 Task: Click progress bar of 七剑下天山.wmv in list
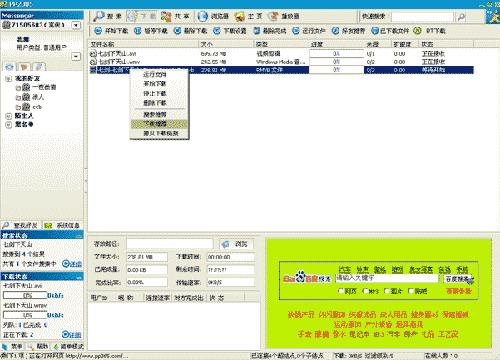pos(336,62)
